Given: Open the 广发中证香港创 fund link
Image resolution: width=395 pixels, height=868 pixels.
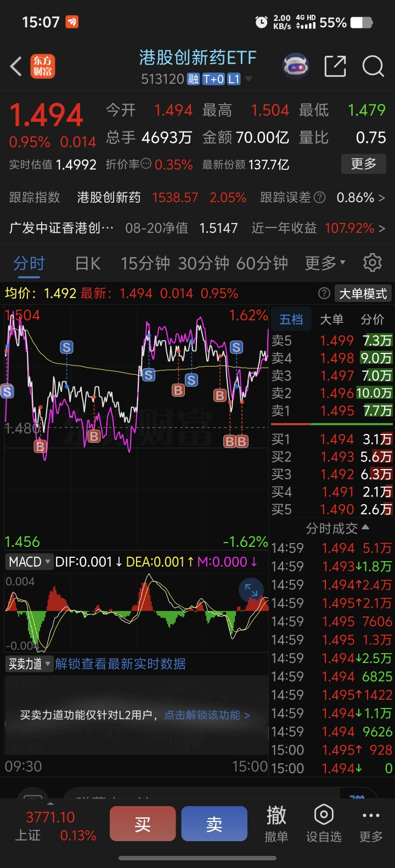Looking at the screenshot, I should pyautogui.click(x=61, y=228).
